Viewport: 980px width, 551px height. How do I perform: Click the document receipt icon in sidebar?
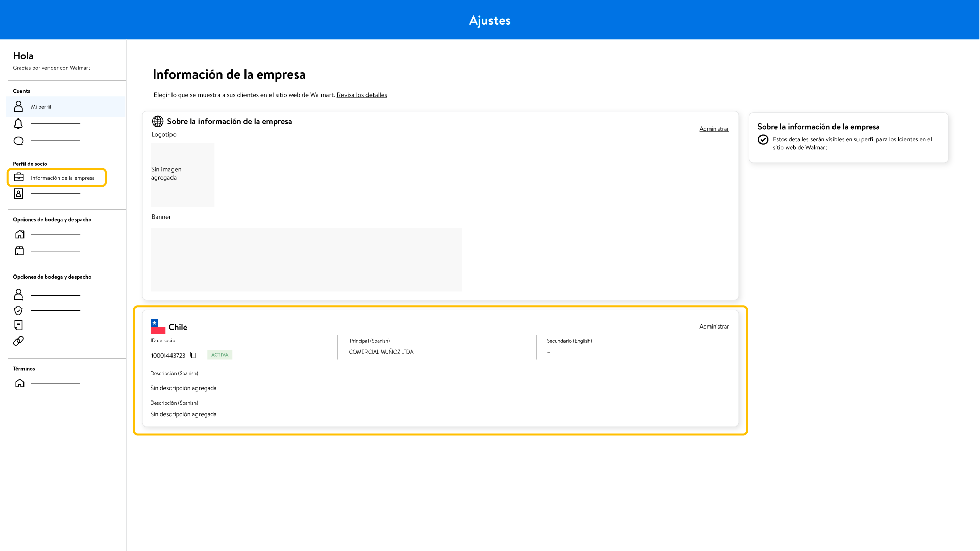coord(18,325)
